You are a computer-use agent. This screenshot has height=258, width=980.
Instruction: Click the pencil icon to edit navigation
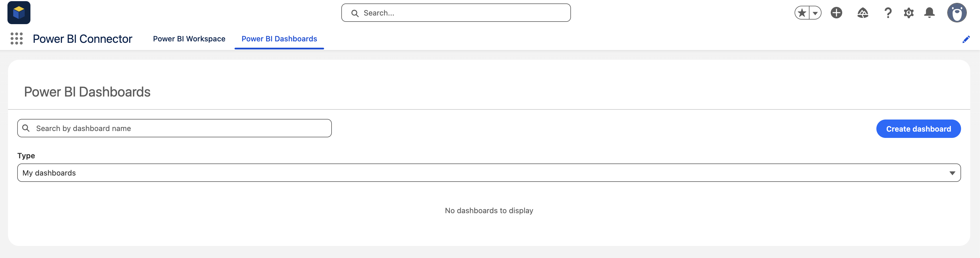pos(966,39)
